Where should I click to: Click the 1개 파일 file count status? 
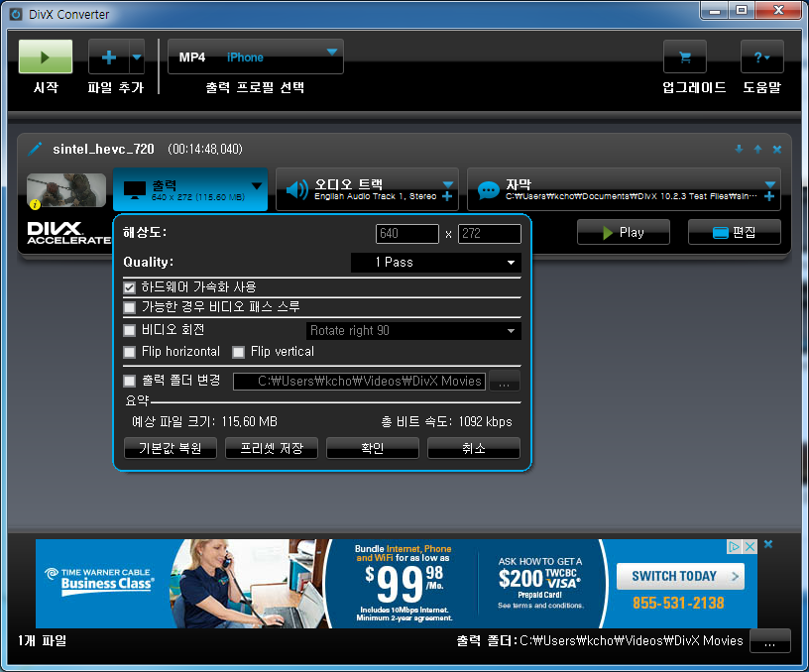pyautogui.click(x=43, y=641)
